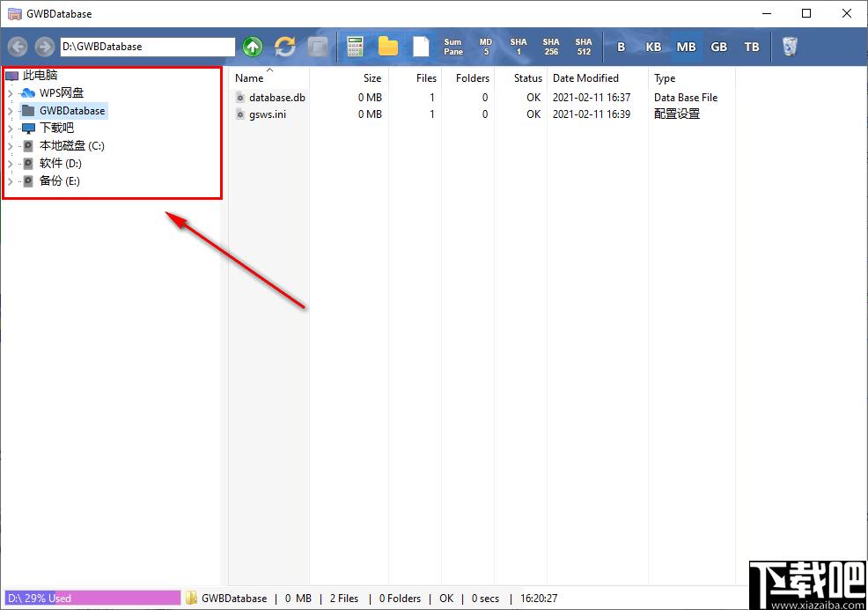Expand the 备份 (E:) node
The height and width of the screenshot is (610, 868).
pos(10,181)
